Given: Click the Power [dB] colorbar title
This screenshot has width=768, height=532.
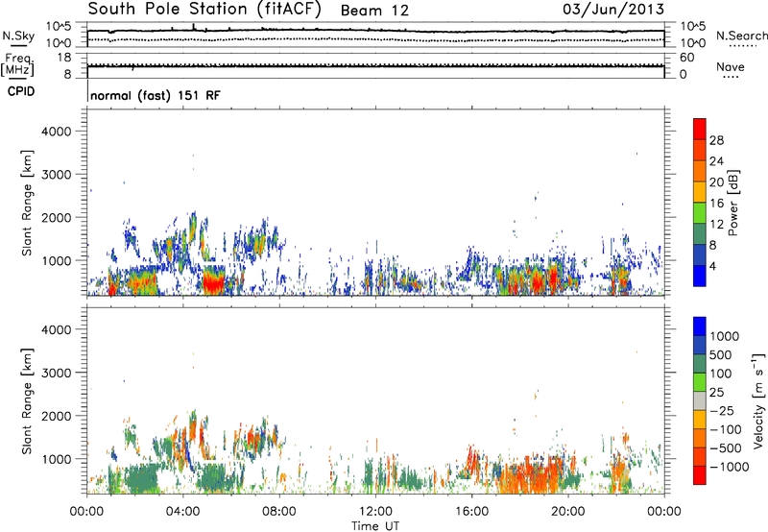Looking at the screenshot, I should 733,203.
